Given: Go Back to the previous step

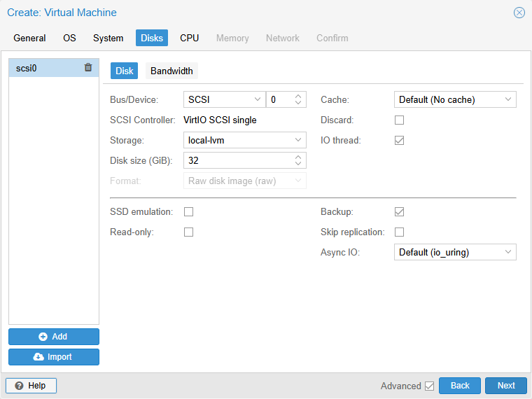Looking at the screenshot, I should tap(460, 386).
